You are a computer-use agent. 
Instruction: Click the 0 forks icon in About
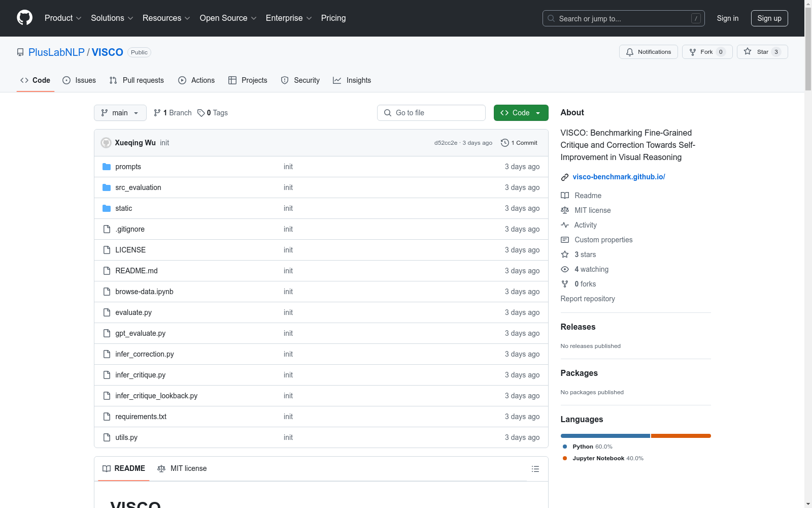pos(565,284)
